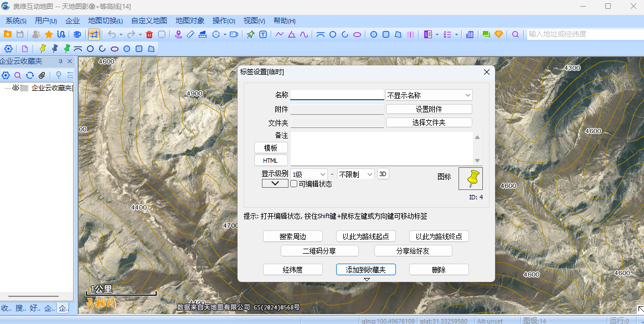The image size is (644, 324).
Task: Click the Undo arrow icon
Action: [x=111, y=34]
